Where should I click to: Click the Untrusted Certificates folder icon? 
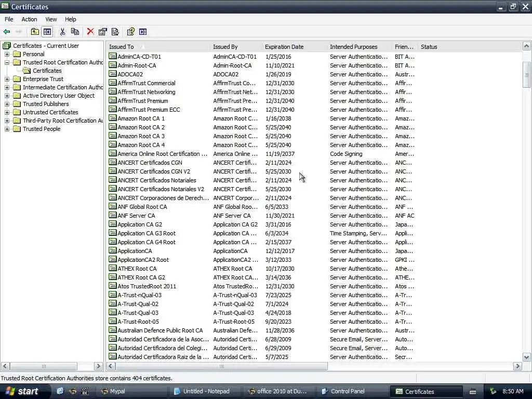coord(17,112)
